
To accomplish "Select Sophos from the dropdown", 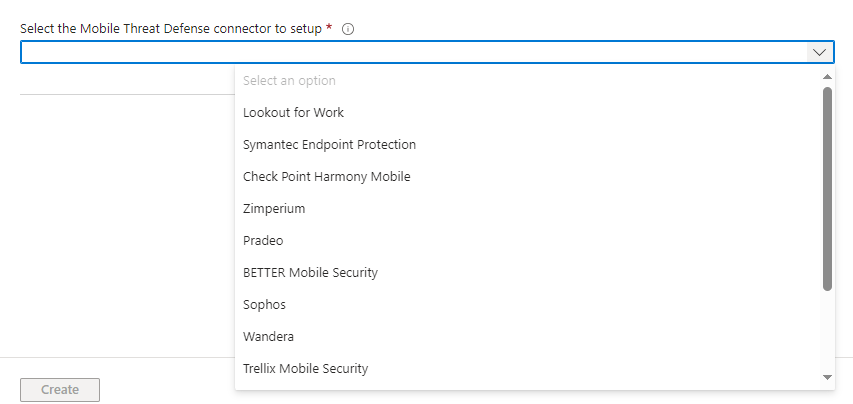I will (264, 304).
